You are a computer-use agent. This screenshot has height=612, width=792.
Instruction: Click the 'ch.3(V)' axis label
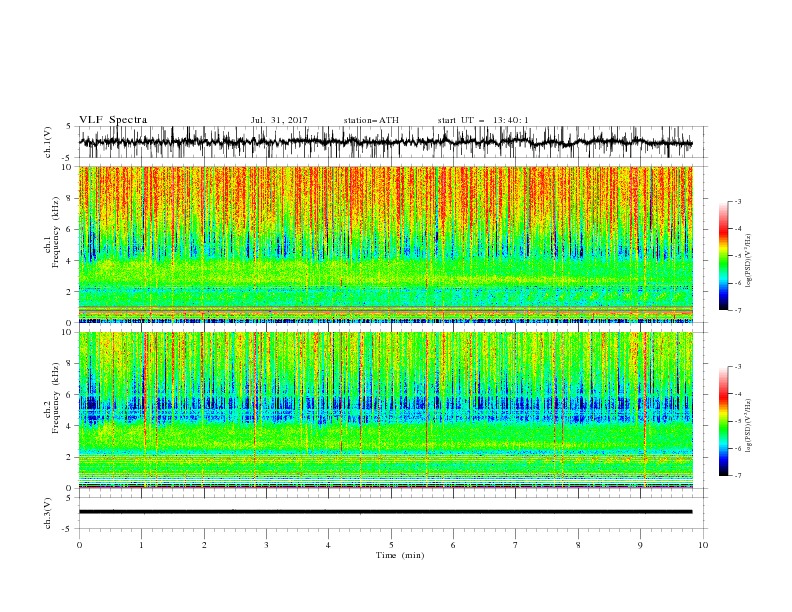[x=48, y=513]
